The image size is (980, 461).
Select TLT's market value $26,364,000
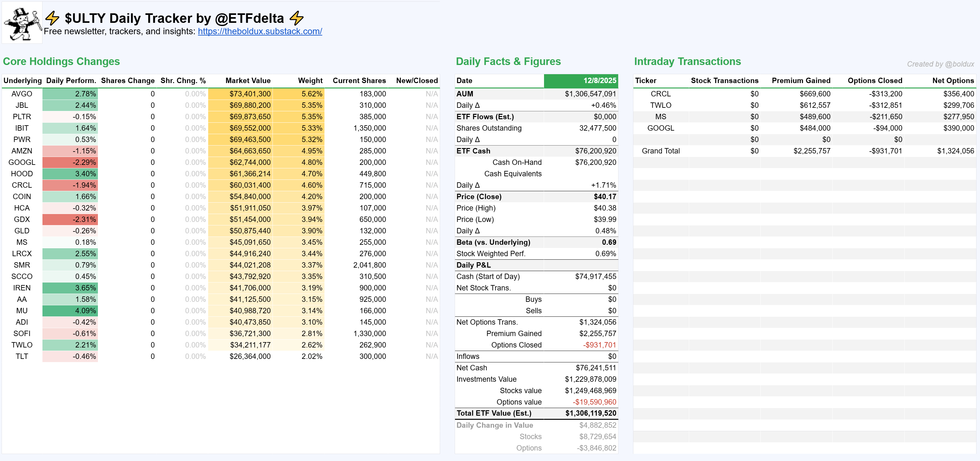(250, 356)
